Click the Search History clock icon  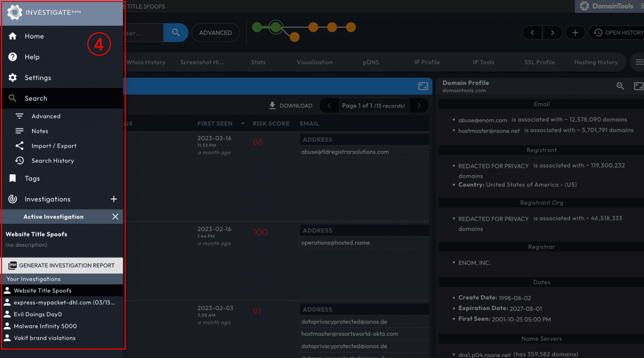19,161
